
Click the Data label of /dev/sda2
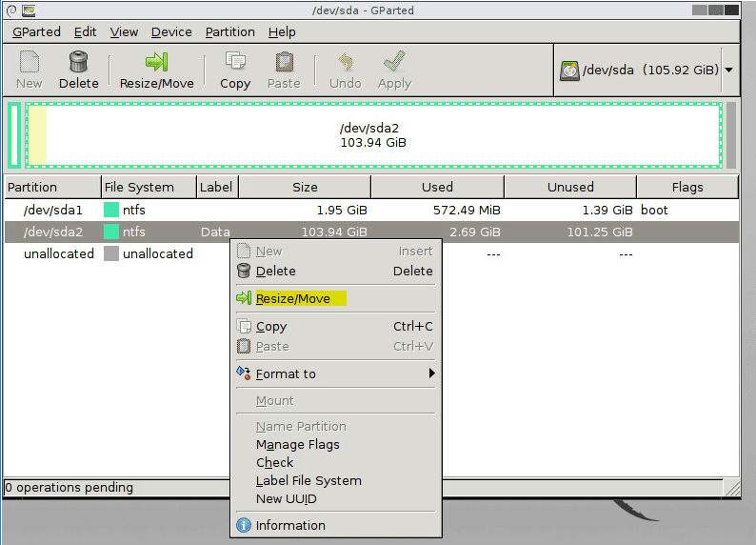(x=215, y=232)
